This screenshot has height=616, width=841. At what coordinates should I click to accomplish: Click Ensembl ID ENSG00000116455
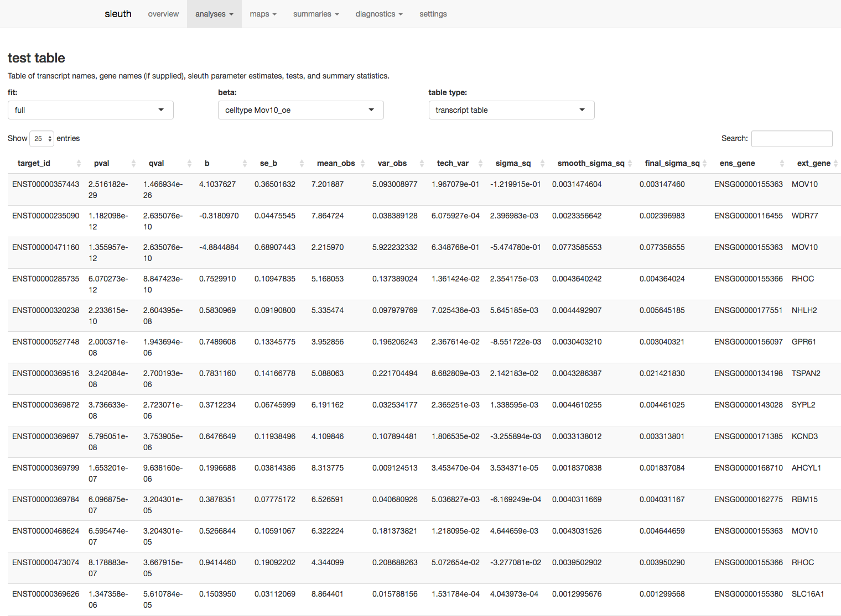[749, 216]
